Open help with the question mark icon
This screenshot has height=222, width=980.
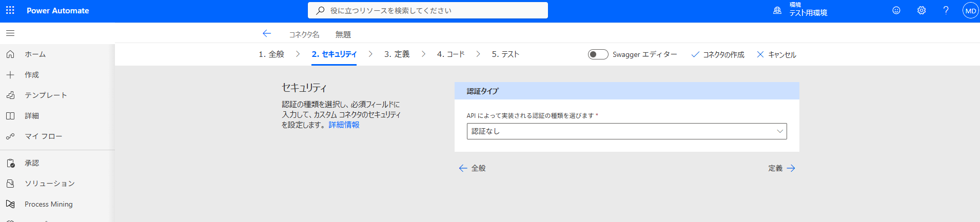(946, 10)
